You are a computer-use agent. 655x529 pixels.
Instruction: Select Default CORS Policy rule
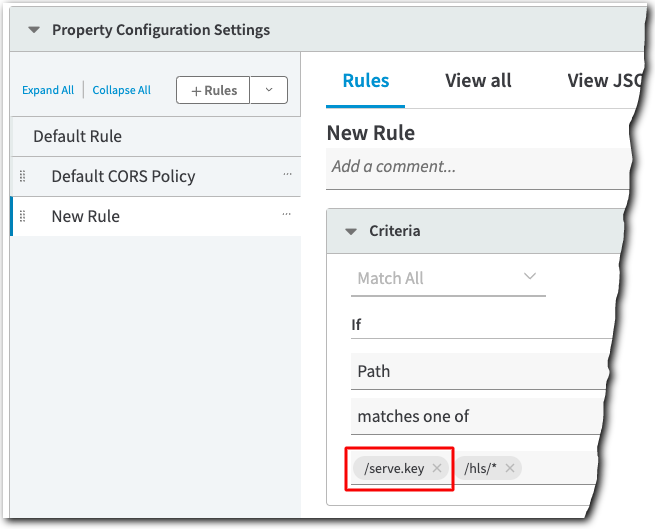coord(123,176)
